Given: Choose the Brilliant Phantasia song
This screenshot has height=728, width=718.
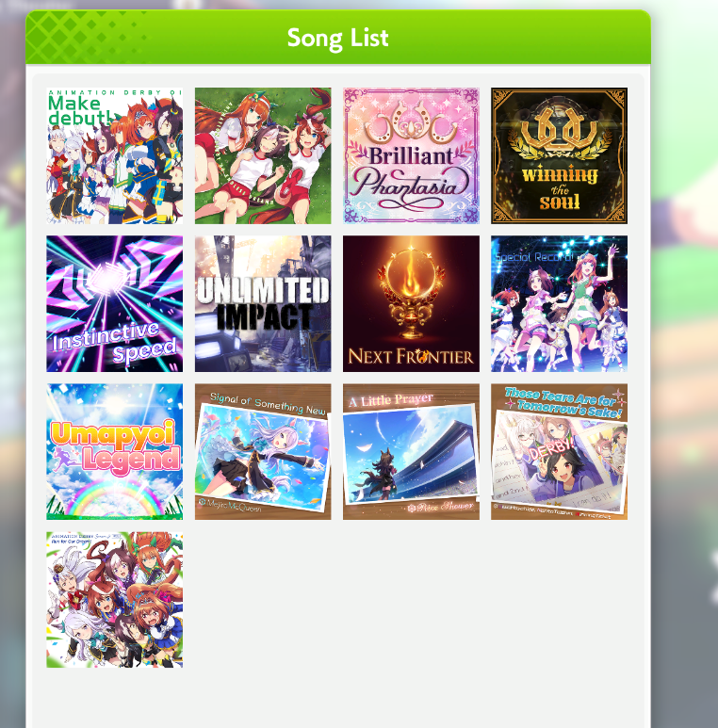Looking at the screenshot, I should click(411, 156).
